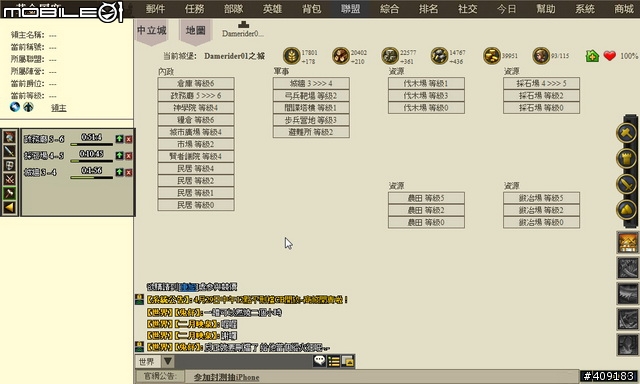Open the 聯盟 menu

click(x=351, y=9)
